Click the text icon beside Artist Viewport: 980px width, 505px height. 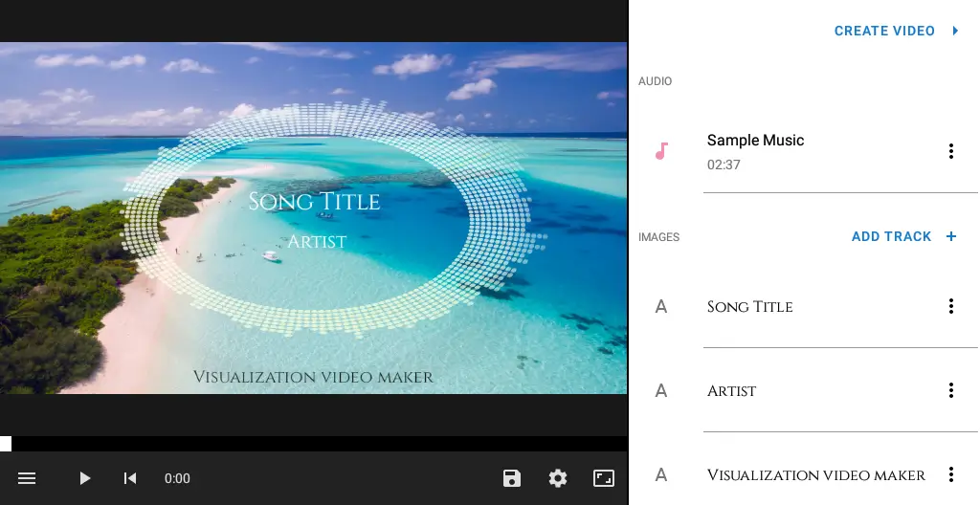coord(660,391)
